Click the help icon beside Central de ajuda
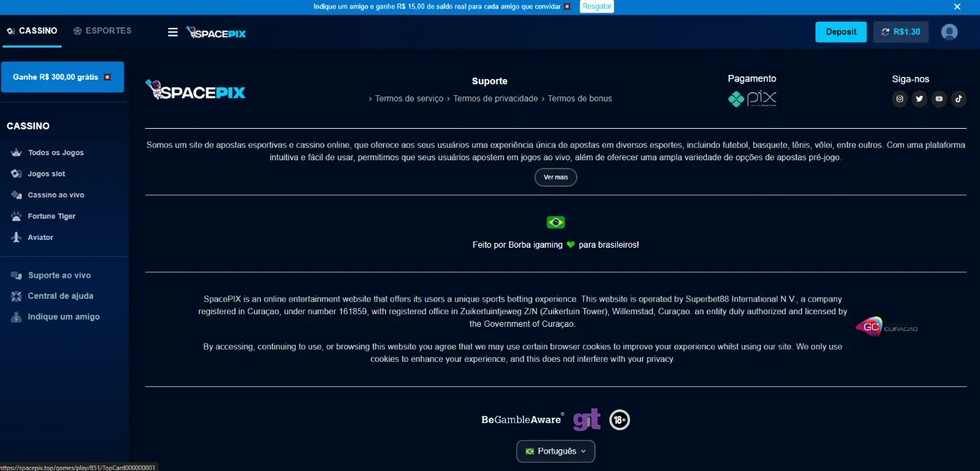The width and height of the screenshot is (980, 471). coord(16,296)
